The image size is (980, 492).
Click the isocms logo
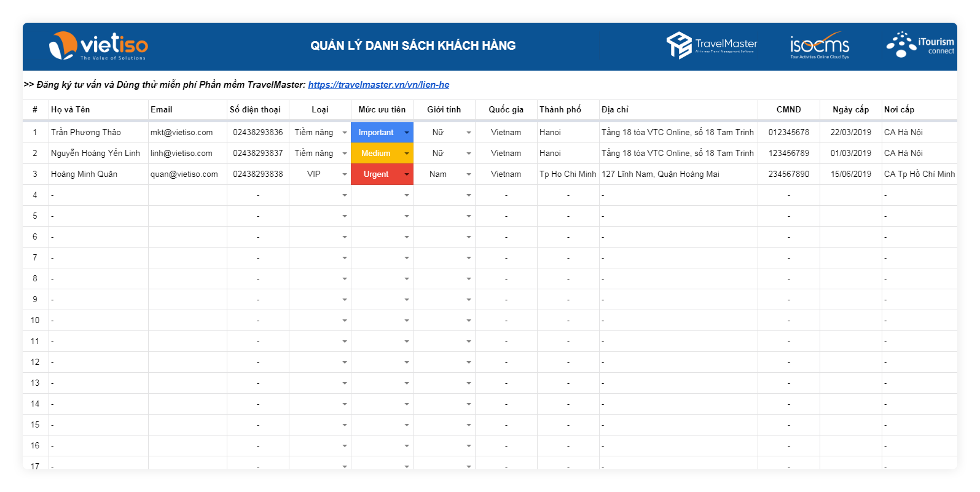click(x=820, y=45)
